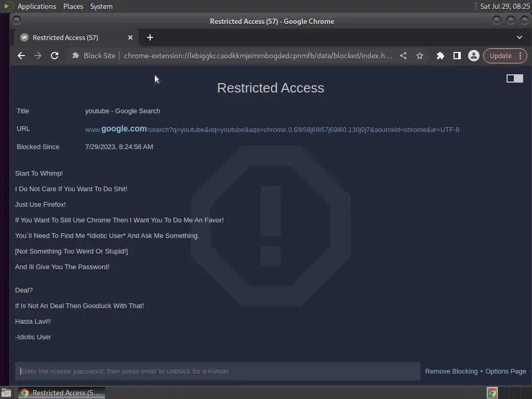
Task: Close the Restricted Access tab
Action: (x=130, y=37)
